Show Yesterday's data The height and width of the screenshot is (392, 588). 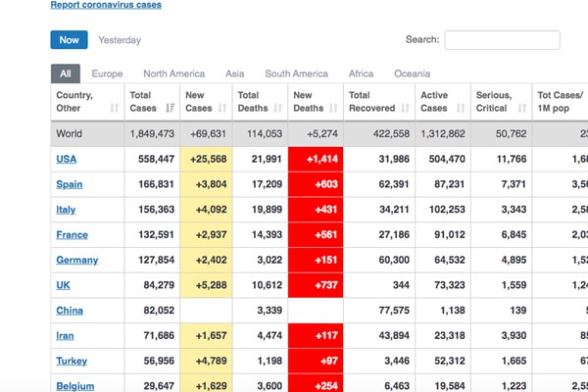pyautogui.click(x=120, y=40)
